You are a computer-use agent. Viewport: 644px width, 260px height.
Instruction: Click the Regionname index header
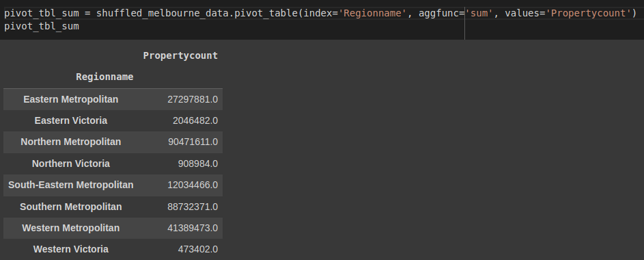(x=104, y=77)
